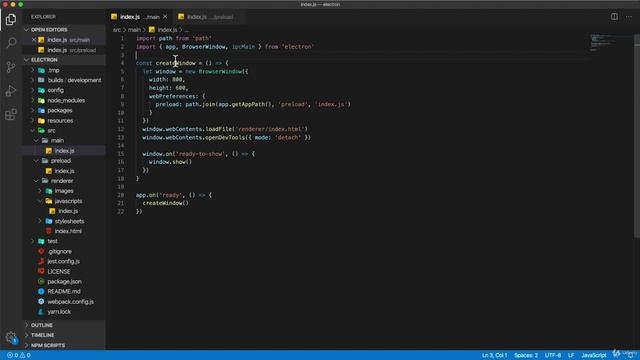Open the Manage gear menu
Image resolution: width=640 pixels, height=360 pixels.
pyautogui.click(x=11, y=338)
